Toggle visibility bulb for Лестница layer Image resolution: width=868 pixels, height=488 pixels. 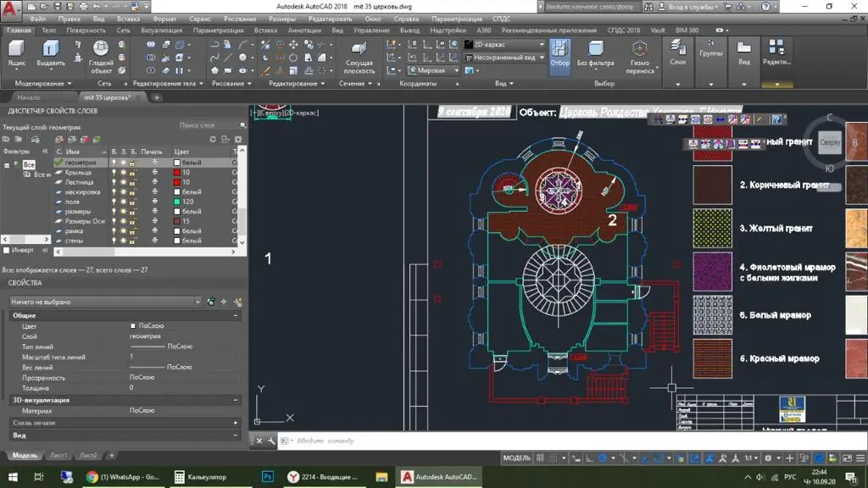point(114,182)
